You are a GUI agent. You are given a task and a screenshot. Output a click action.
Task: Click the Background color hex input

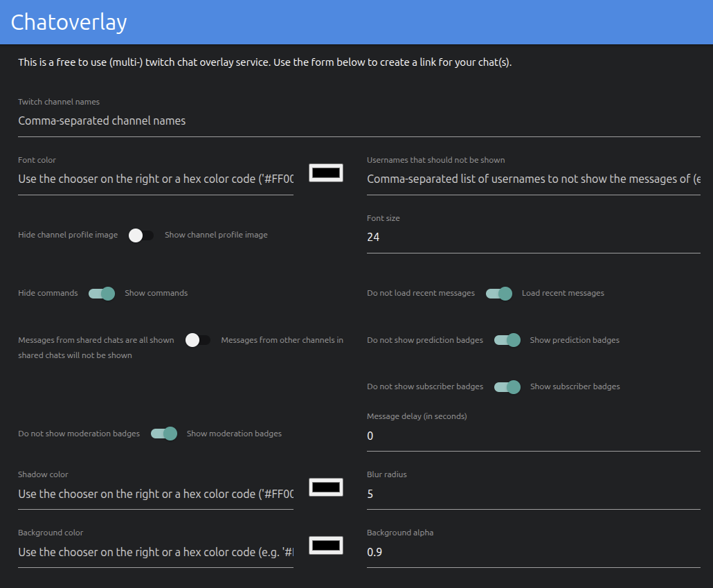(x=155, y=552)
